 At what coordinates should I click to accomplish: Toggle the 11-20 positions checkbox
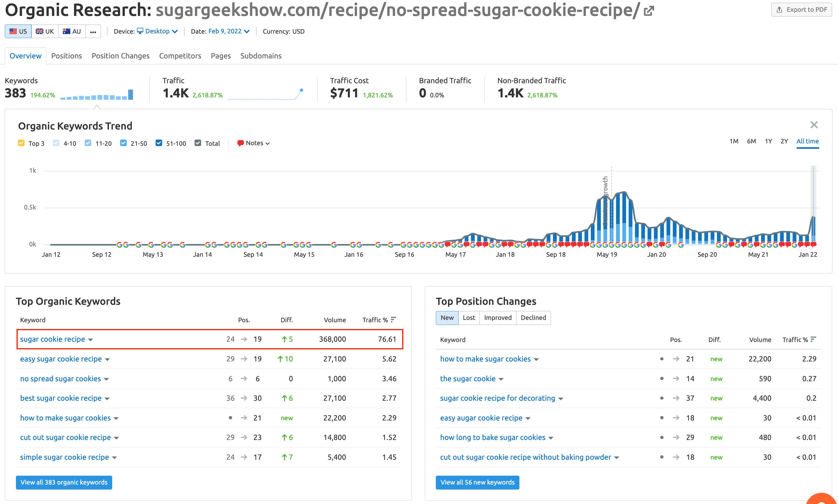88,143
